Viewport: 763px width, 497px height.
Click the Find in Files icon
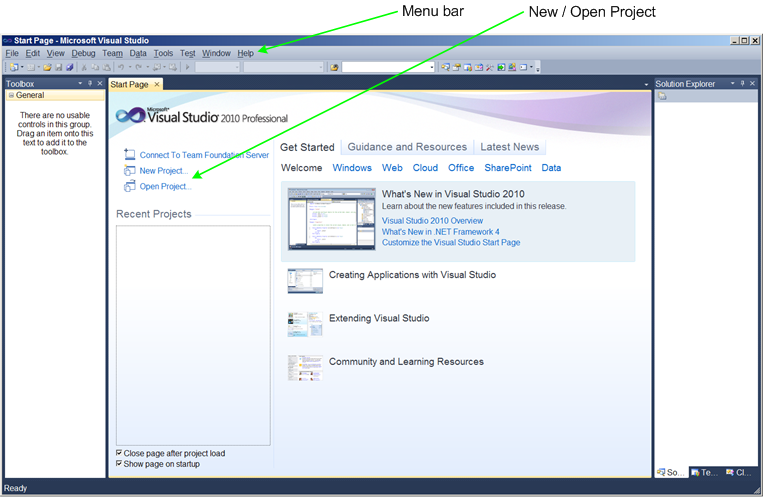(x=334, y=67)
